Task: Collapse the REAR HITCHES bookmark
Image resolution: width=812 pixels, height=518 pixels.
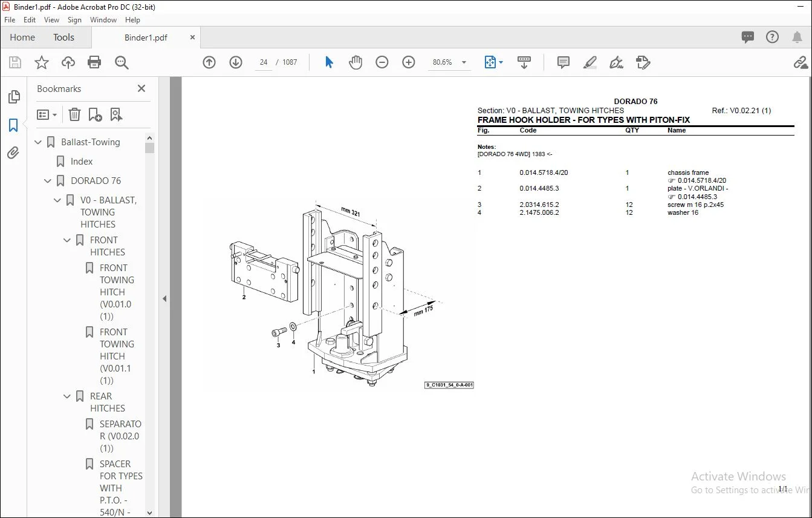Action: [x=68, y=396]
